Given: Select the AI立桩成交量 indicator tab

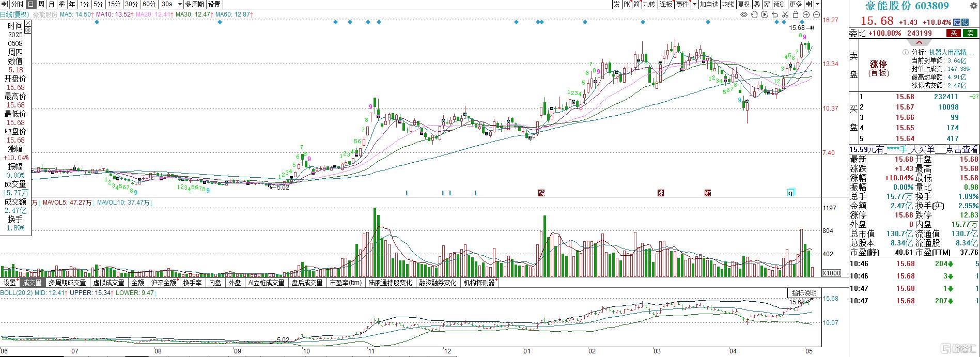Looking at the screenshot, I should pos(266,283).
